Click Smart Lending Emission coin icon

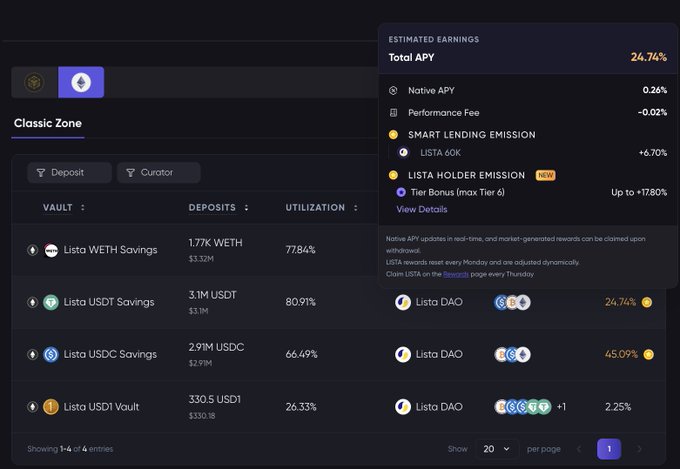coord(393,134)
